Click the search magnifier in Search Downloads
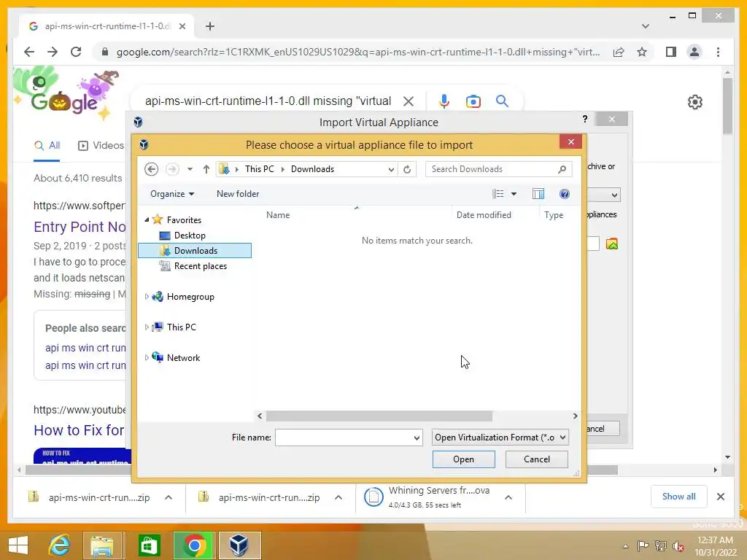This screenshot has height=560, width=747. click(562, 169)
